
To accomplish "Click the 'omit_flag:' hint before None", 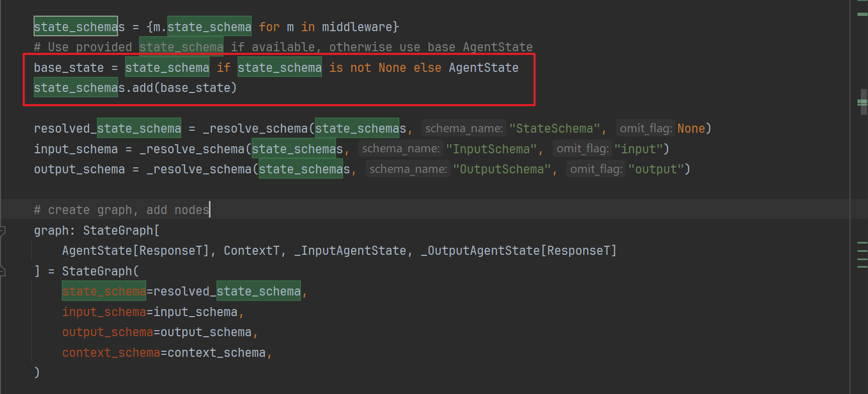I will click(645, 129).
